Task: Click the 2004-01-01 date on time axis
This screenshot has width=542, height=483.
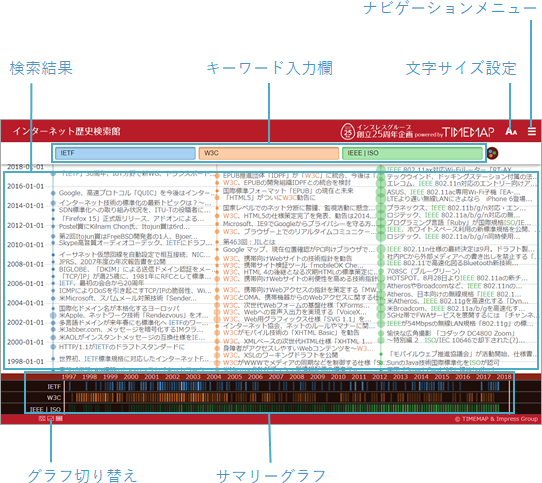Action: point(26,303)
